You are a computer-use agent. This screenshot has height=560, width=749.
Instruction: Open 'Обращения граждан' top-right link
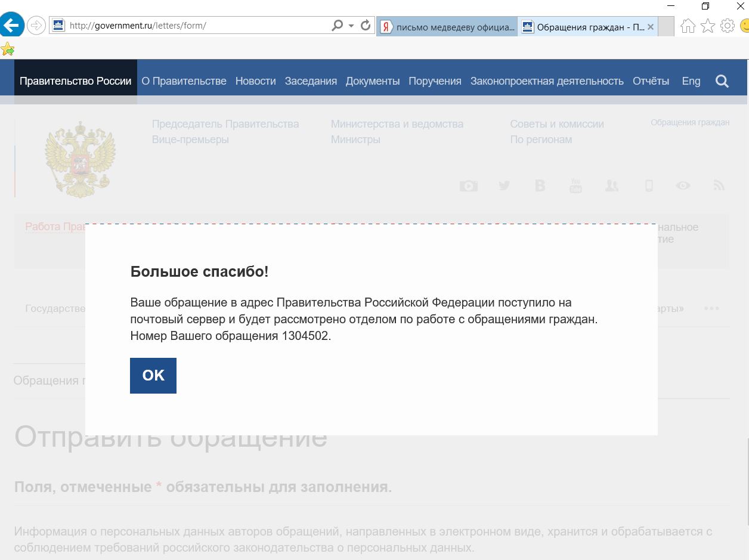coord(690,122)
